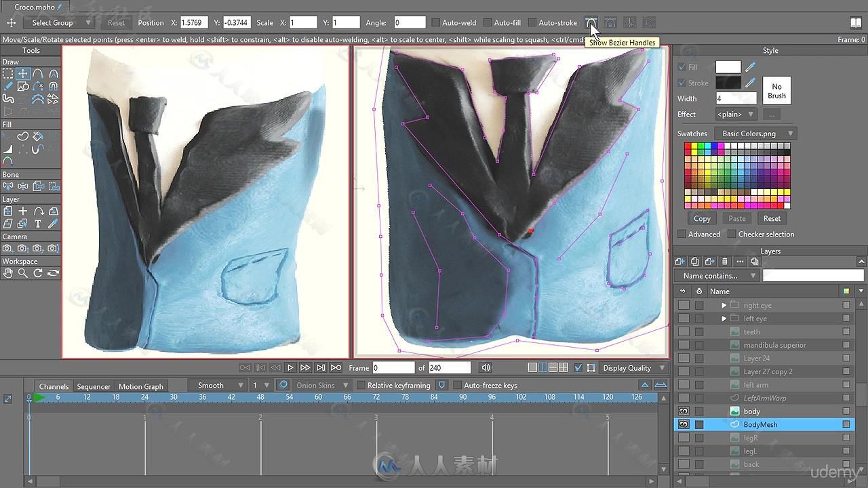
Task: Select the Add Point tool
Action: 38,74
